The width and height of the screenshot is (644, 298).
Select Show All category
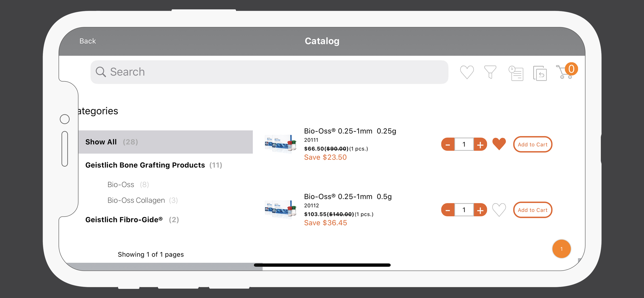point(166,142)
